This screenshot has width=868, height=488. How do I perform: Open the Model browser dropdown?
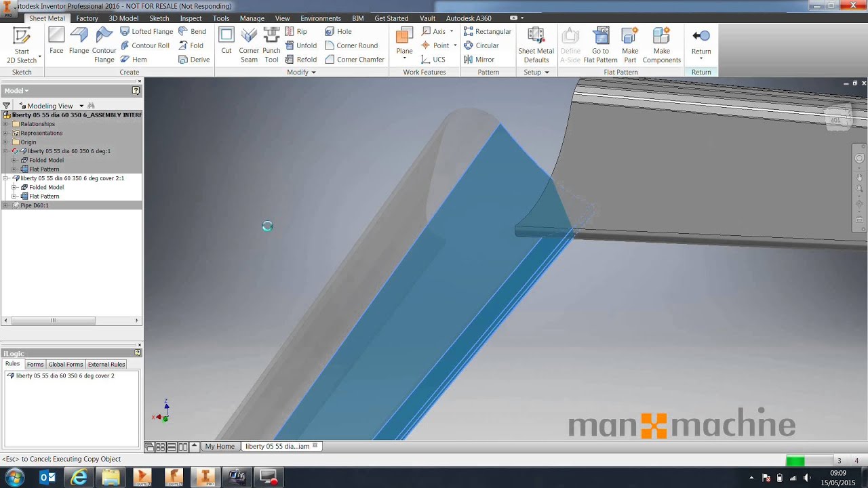pyautogui.click(x=26, y=91)
